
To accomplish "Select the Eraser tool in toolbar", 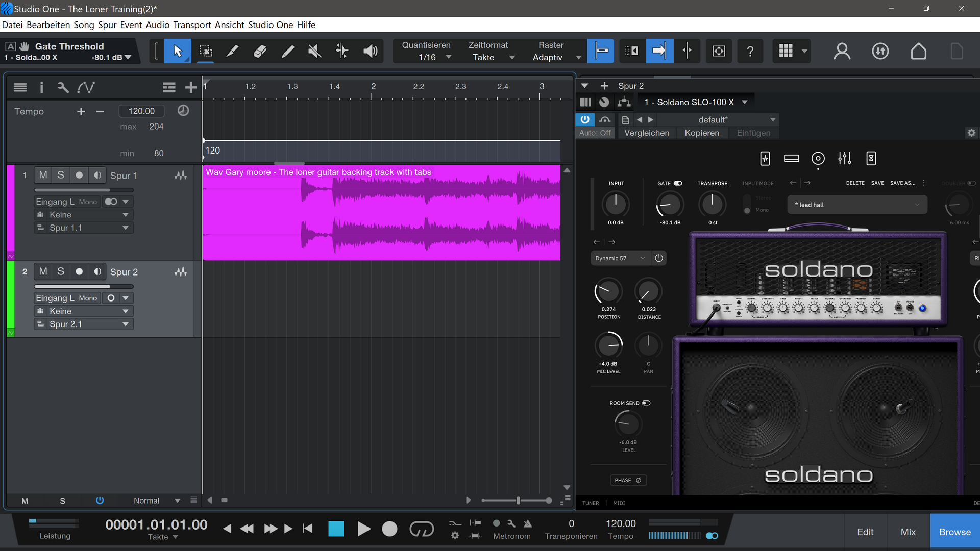I will click(x=260, y=51).
